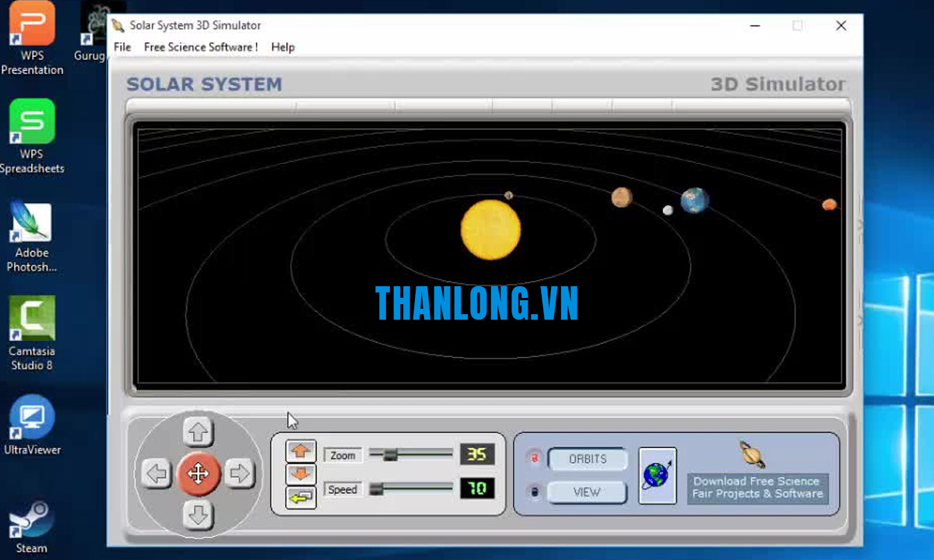Click the up arrow navigation button

coord(198,431)
